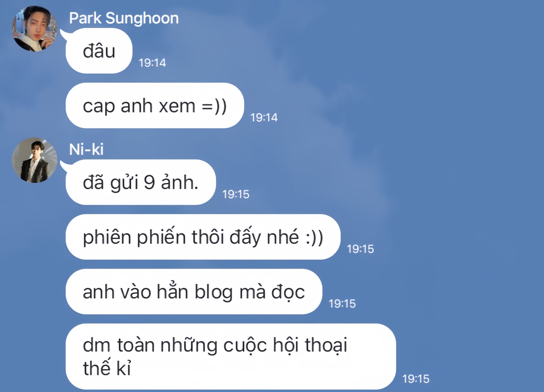This screenshot has height=392, width=544.
Task: Select the 'đã gửi 9 ảnh.' message
Action: (141, 182)
